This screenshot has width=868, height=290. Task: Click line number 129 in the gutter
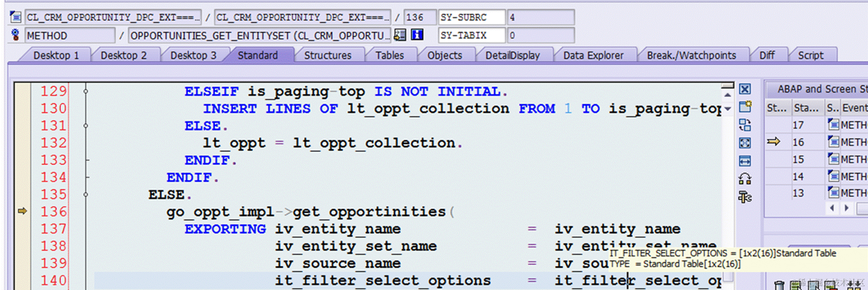53,91
